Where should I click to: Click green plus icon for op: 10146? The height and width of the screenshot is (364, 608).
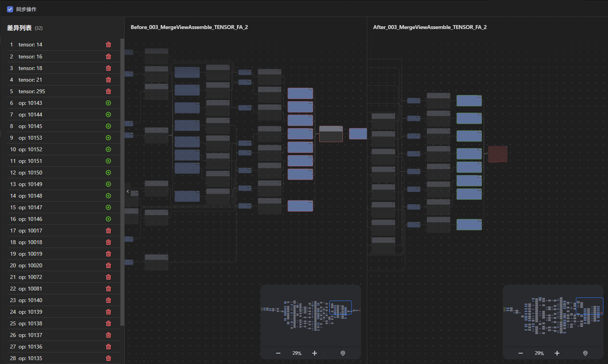tap(108, 219)
